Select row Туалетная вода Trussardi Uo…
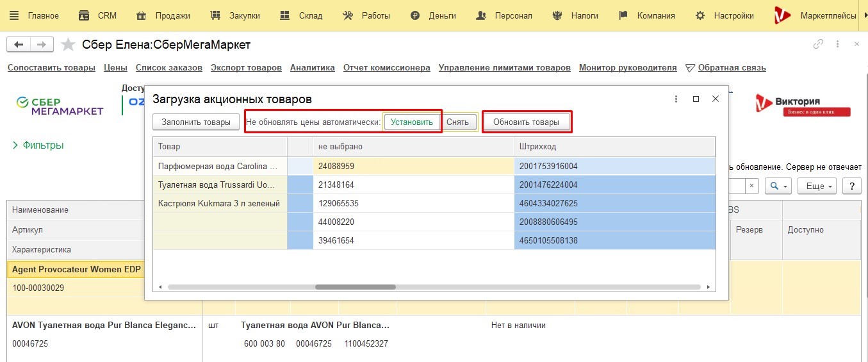Screen dimensions: 868x362 [x=220, y=185]
